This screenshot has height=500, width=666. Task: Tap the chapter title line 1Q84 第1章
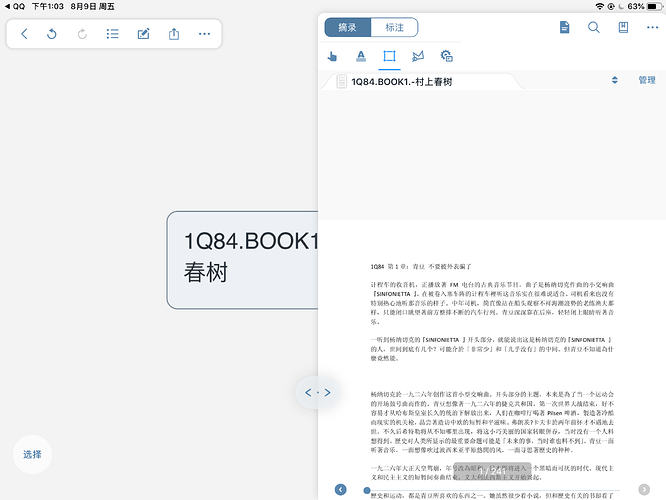420,267
